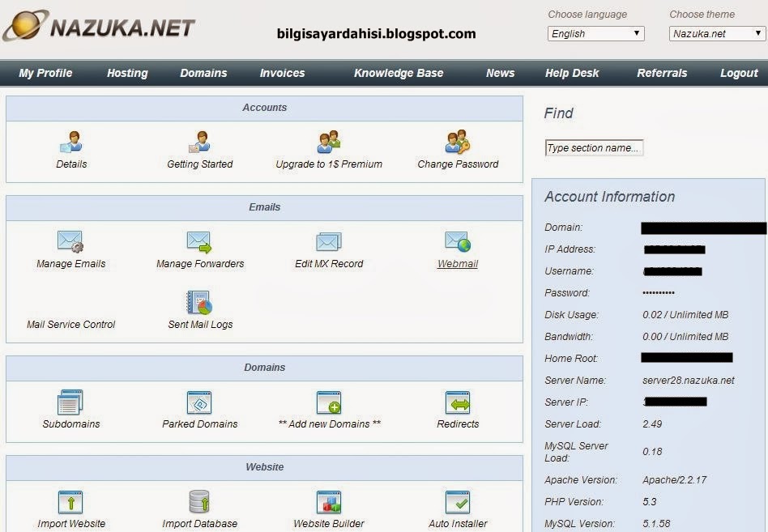Open the Knowledge Base menu item
This screenshot has width=768, height=532.
coord(399,73)
